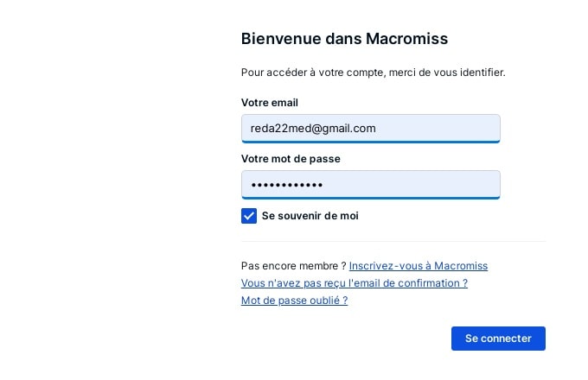This screenshot has width=588, height=380.
Task: Click inside the Votre mot de passe field
Action: pos(370,185)
